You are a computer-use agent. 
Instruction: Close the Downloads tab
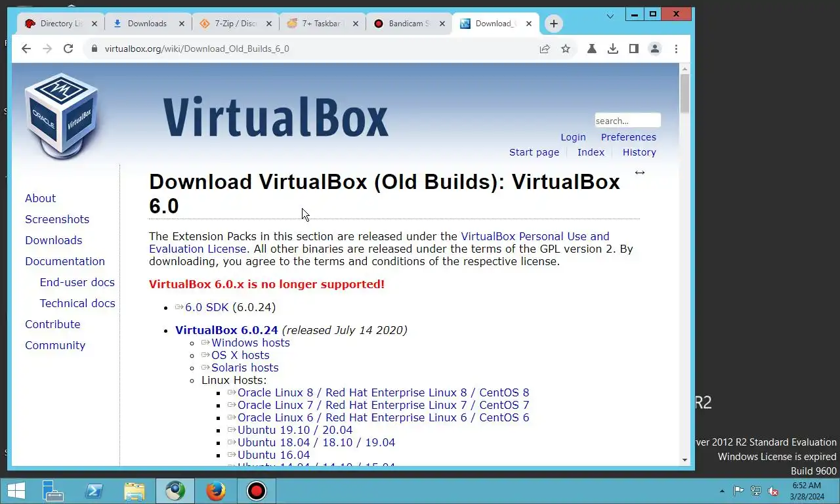181,24
